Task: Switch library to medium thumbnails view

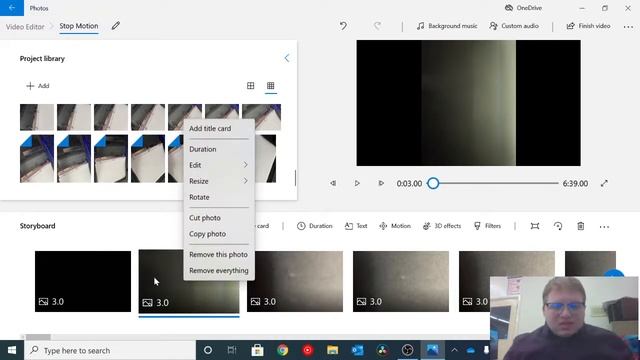Action: point(251,85)
